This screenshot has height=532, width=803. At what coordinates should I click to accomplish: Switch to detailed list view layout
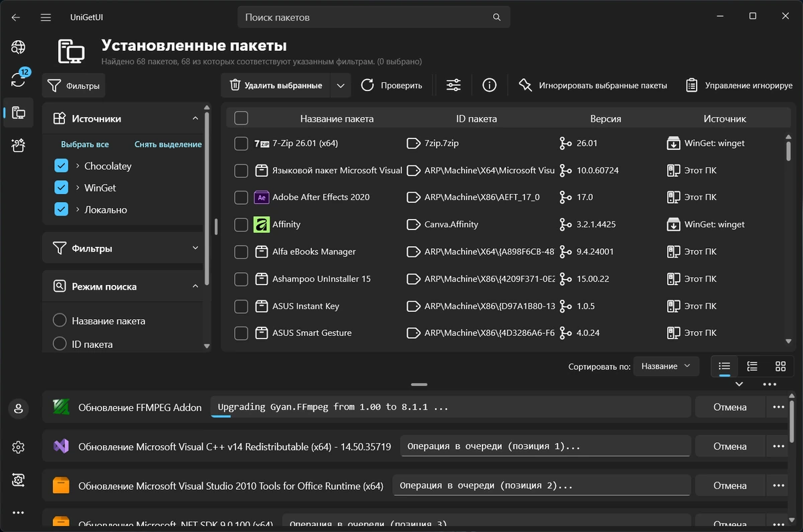tap(752, 366)
